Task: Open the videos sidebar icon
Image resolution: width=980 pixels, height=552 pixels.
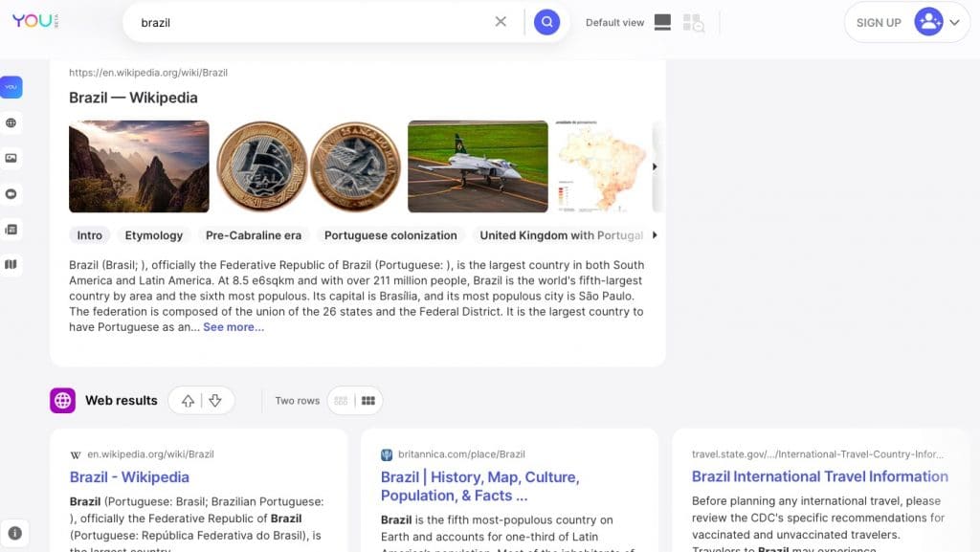Action: tap(11, 194)
